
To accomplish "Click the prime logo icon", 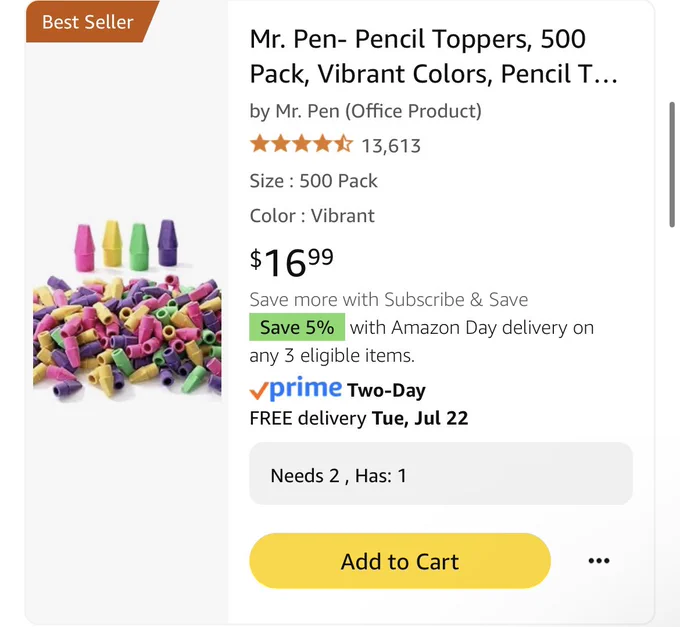I will (x=305, y=388).
